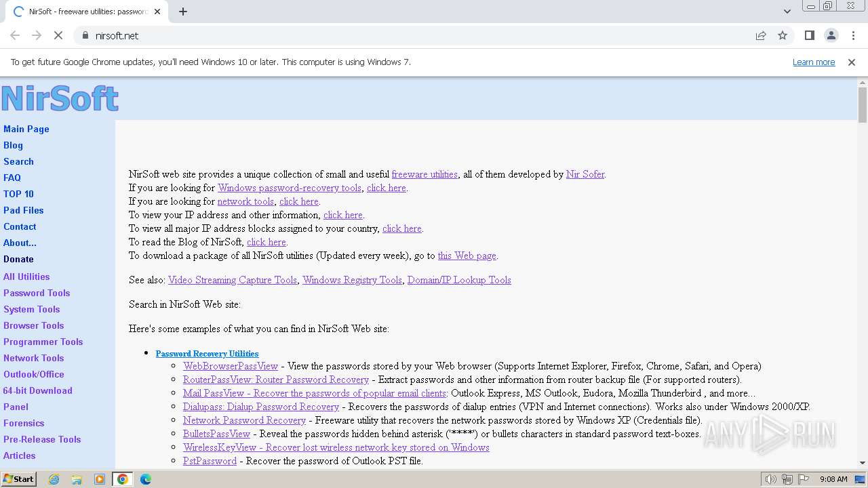
Task: Open Programmer Tools category
Action: (43, 342)
